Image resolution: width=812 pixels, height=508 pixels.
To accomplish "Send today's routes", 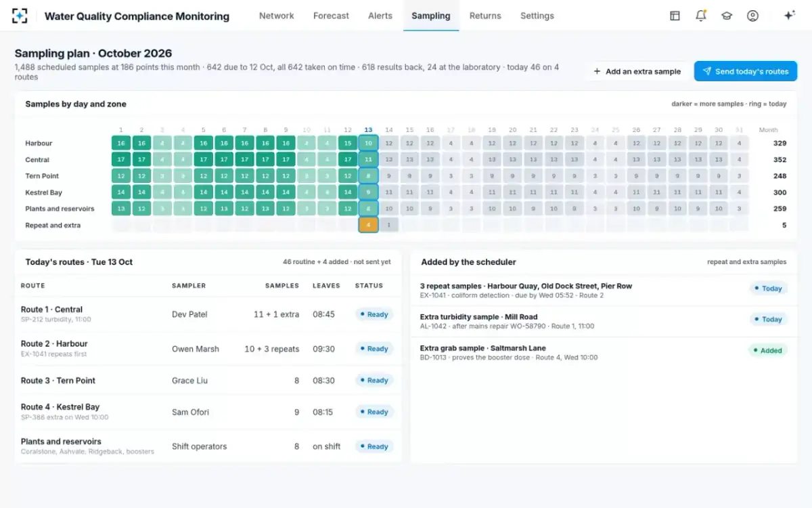I will click(x=746, y=71).
